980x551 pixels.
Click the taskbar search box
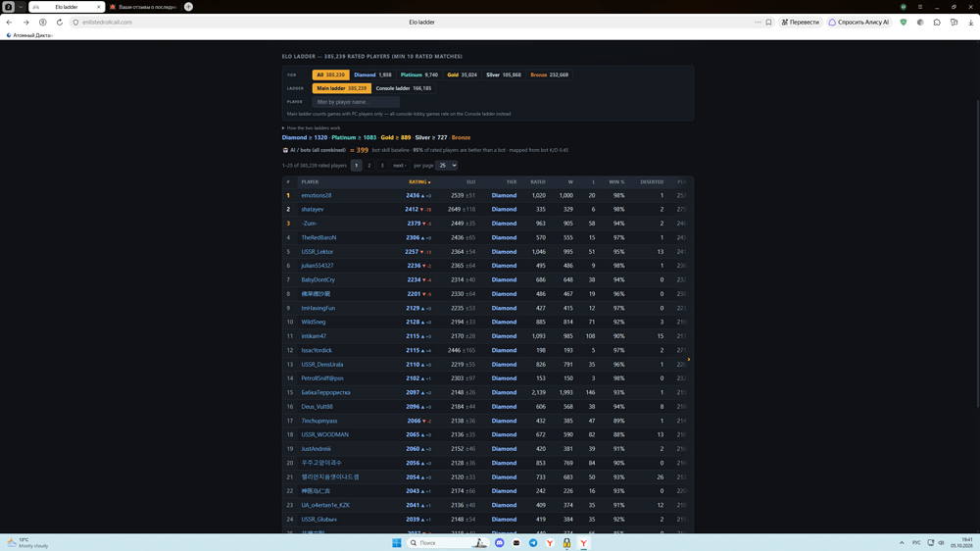point(447,543)
